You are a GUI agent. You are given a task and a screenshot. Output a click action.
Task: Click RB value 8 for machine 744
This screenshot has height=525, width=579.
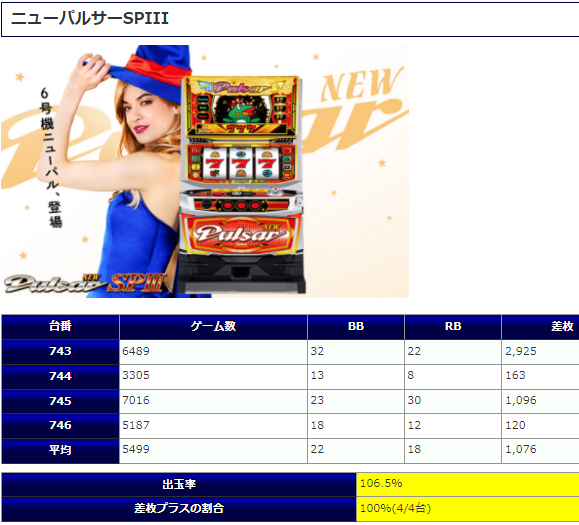tap(453, 377)
